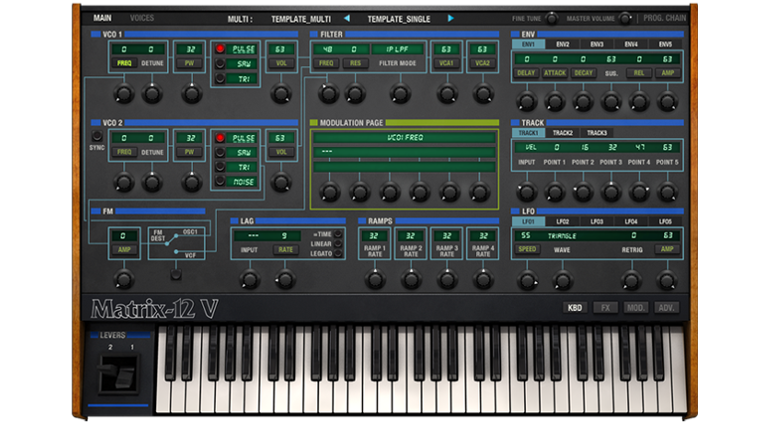Click the VCO 1 detune knob
Image resolution: width=770 pixels, height=425 pixels.
pyautogui.click(x=152, y=93)
